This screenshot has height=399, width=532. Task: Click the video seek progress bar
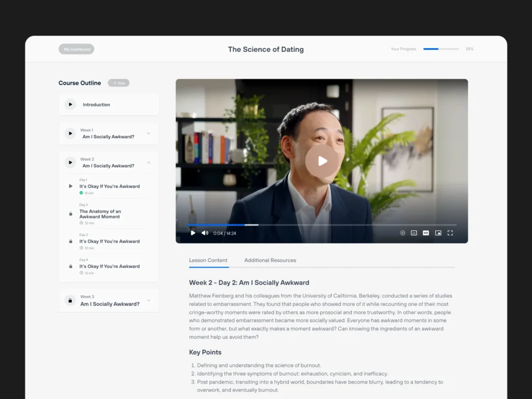pos(322,225)
